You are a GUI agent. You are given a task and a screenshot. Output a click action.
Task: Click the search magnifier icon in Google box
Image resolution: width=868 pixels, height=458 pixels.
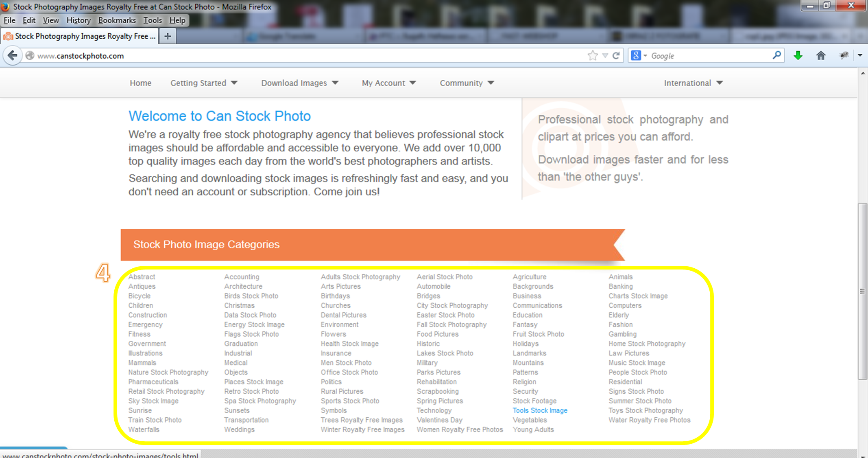pyautogui.click(x=776, y=55)
